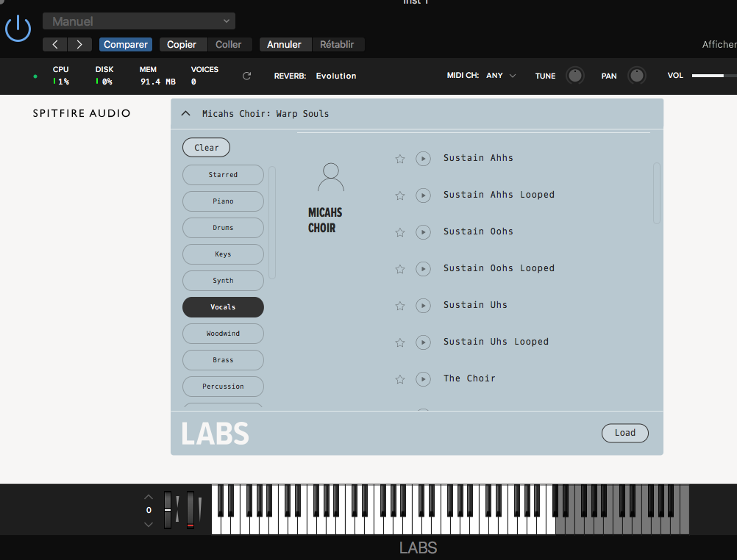Shift keyboard octave down arrow
Viewport: 737px width, 560px height.
[x=149, y=524]
